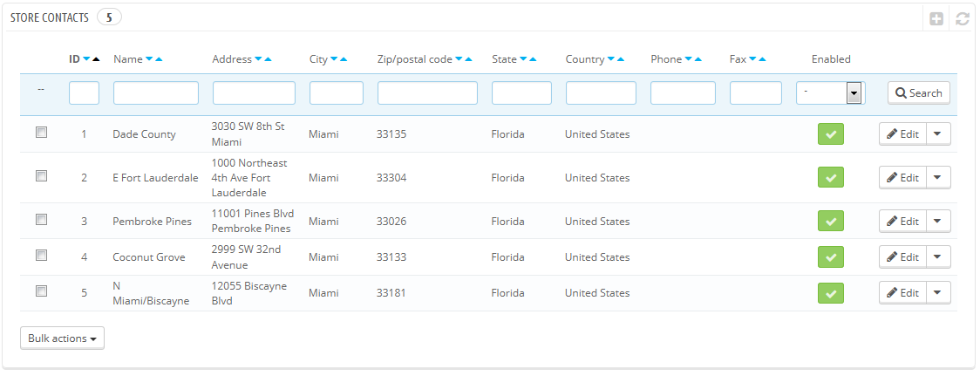Image resolution: width=980 pixels, height=376 pixels.
Task: Refresh the store contacts list
Action: pyautogui.click(x=963, y=19)
